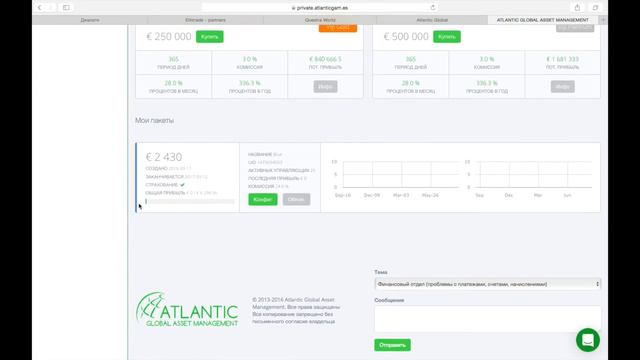
Task: Open the Тема subject dropdown
Action: pyautogui.click(x=487, y=284)
